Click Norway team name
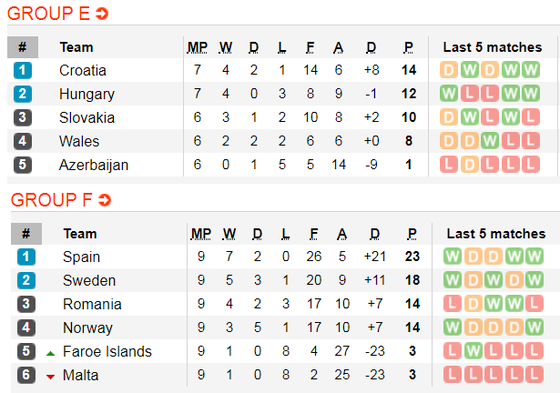This screenshot has width=560, height=393. tap(88, 328)
